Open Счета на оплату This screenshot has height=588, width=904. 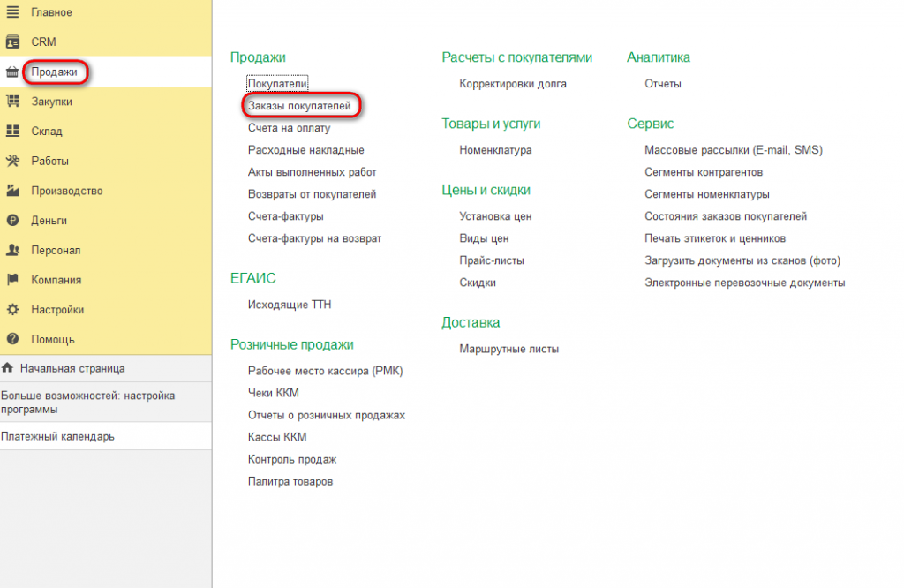[289, 128]
